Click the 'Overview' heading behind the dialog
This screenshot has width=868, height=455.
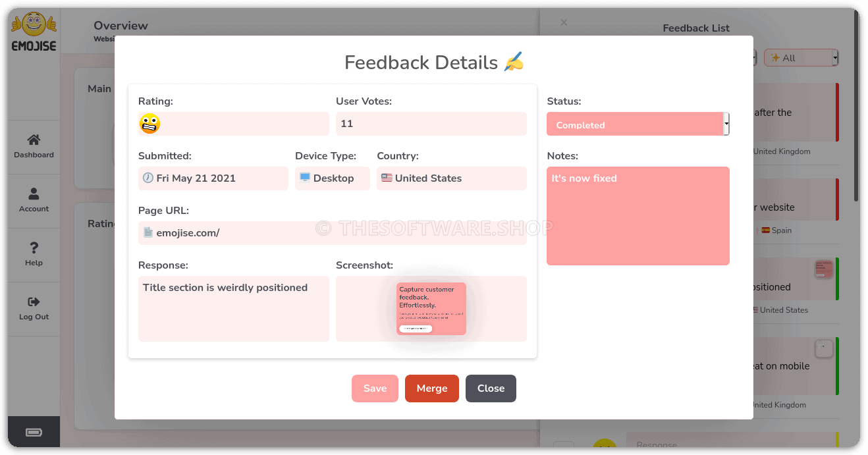121,26
